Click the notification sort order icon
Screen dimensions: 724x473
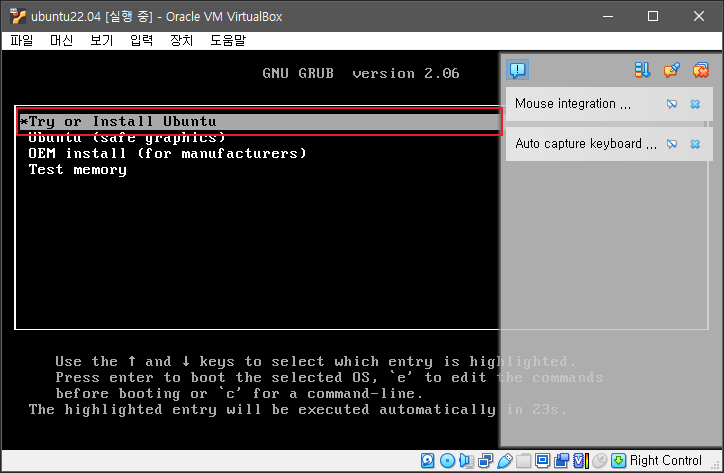(x=642, y=70)
